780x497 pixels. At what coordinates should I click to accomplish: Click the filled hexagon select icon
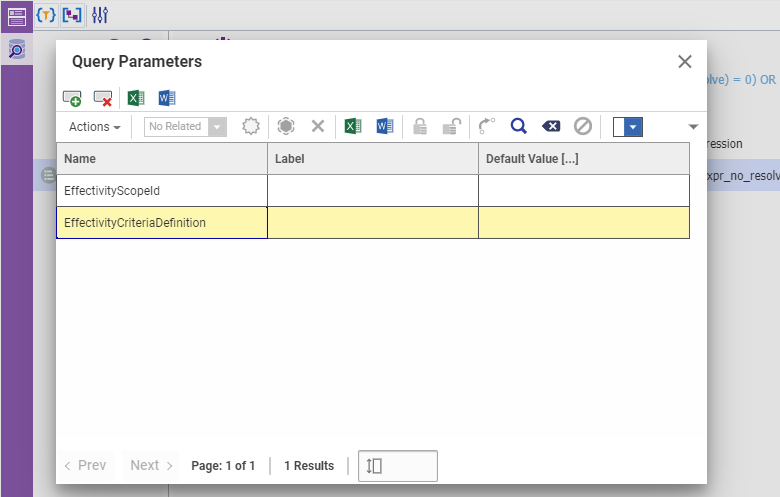point(286,126)
